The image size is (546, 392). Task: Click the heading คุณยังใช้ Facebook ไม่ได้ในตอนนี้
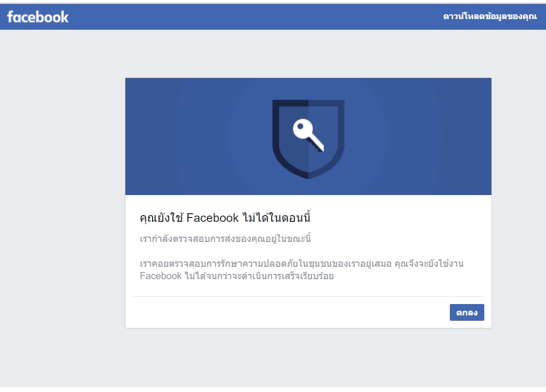click(225, 218)
